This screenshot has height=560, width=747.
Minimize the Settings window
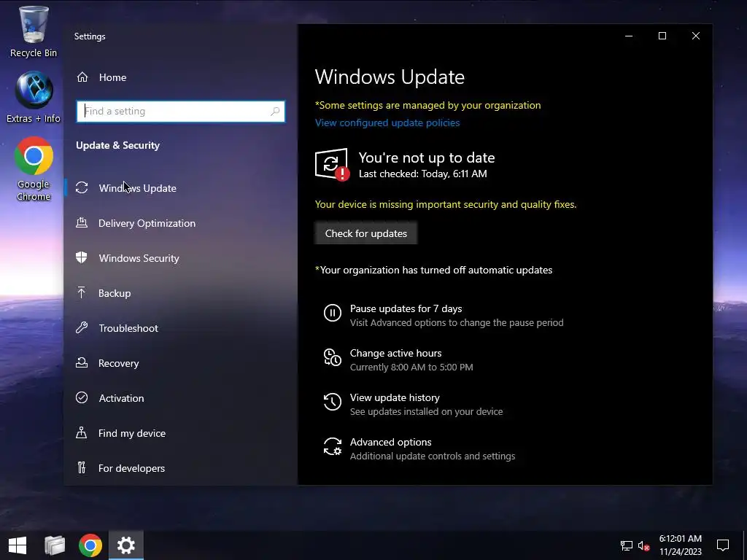(629, 36)
